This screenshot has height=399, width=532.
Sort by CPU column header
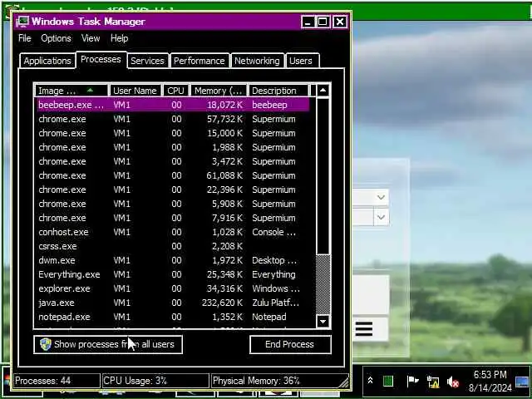coord(175,91)
